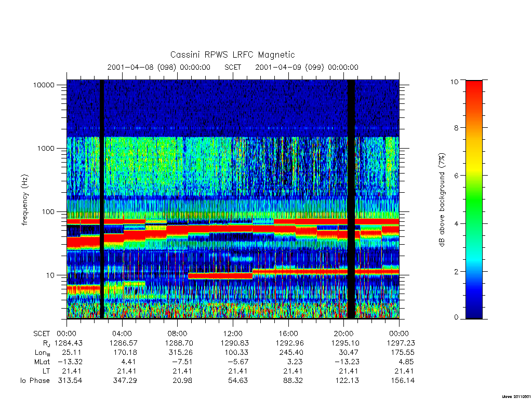Click the Io Phase value 156.14
Image resolution: width=532 pixels, height=399 pixels.
[x=402, y=381]
